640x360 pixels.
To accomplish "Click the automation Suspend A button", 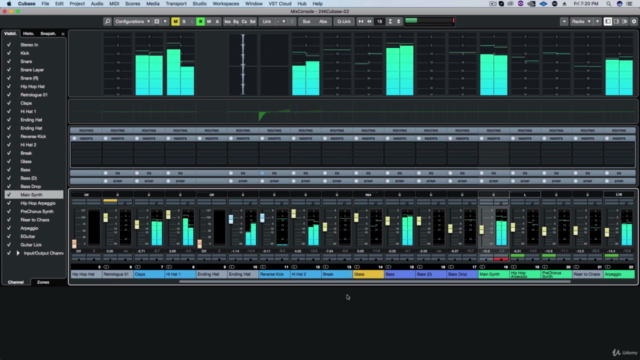I will [x=217, y=22].
